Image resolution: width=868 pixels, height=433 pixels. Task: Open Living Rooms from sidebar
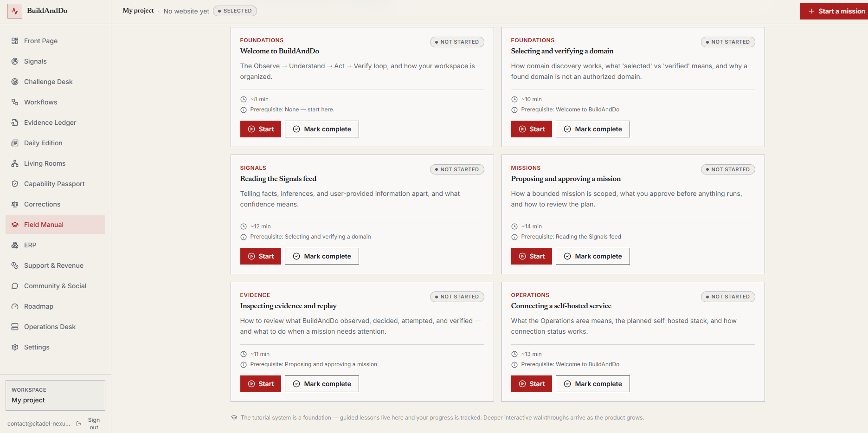tap(55, 163)
